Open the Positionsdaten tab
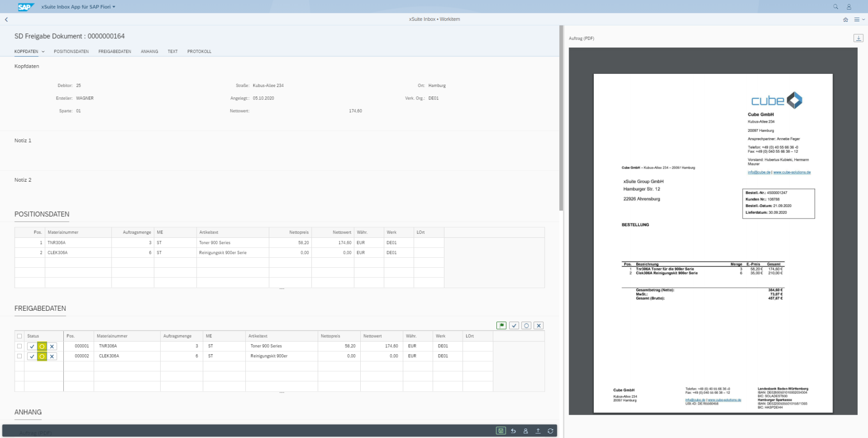 coord(70,52)
